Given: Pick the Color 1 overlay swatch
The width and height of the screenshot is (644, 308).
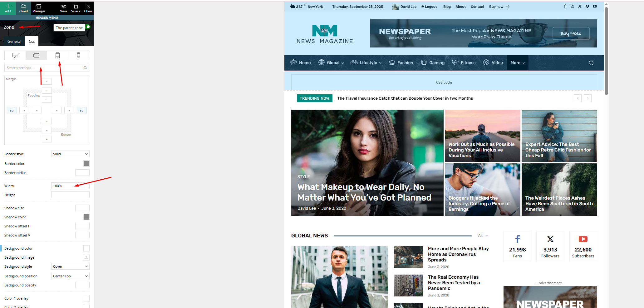Looking at the screenshot, I should [86, 298].
